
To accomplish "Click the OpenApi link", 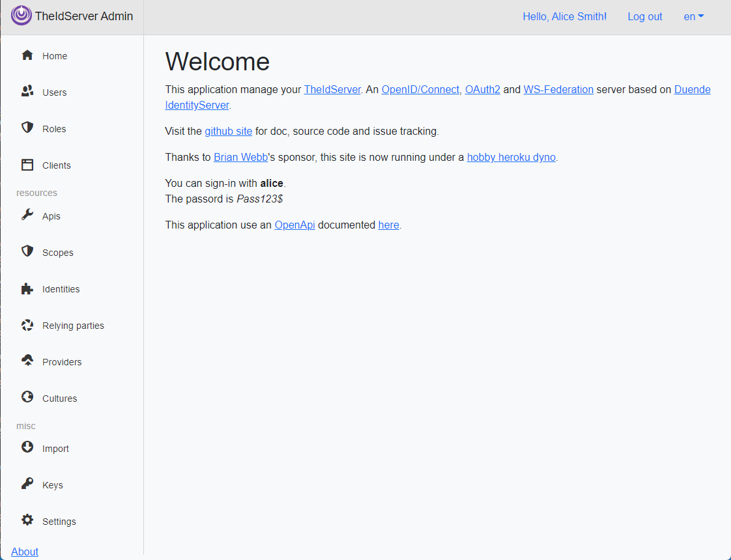I will point(294,225).
